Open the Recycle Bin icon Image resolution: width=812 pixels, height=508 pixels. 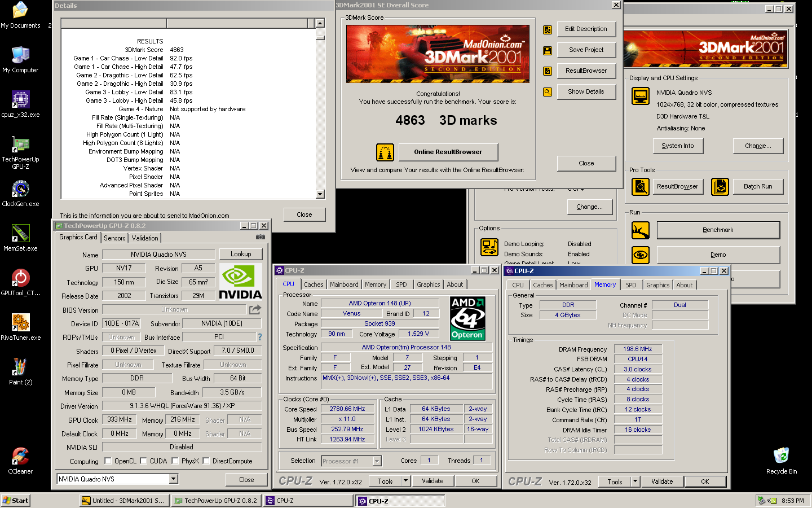(781, 461)
